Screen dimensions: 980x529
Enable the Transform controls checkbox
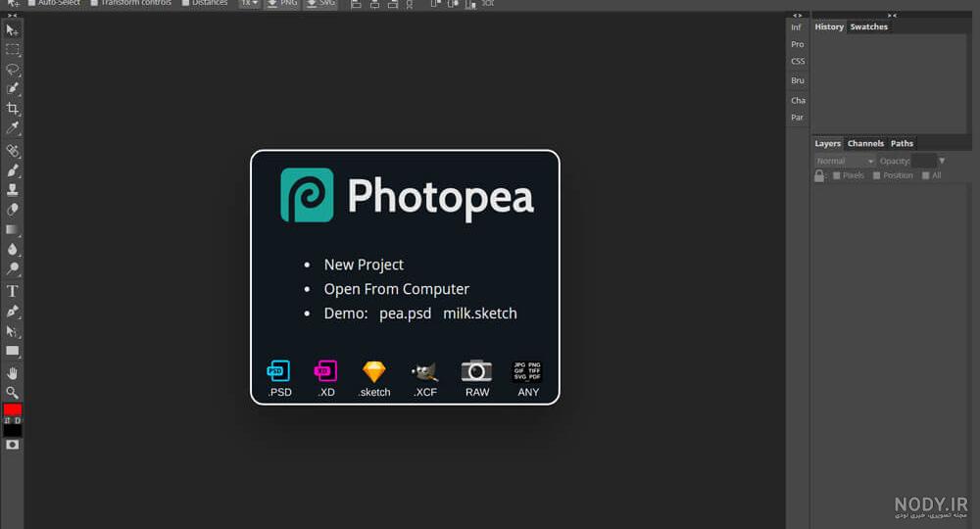pyautogui.click(x=94, y=3)
